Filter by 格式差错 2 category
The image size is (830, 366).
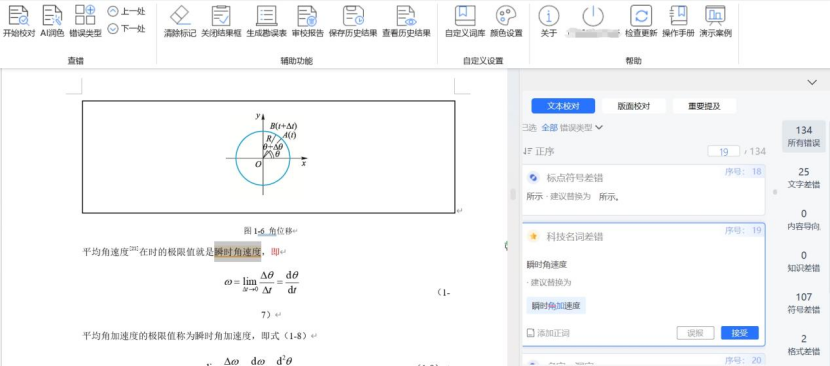pos(804,345)
